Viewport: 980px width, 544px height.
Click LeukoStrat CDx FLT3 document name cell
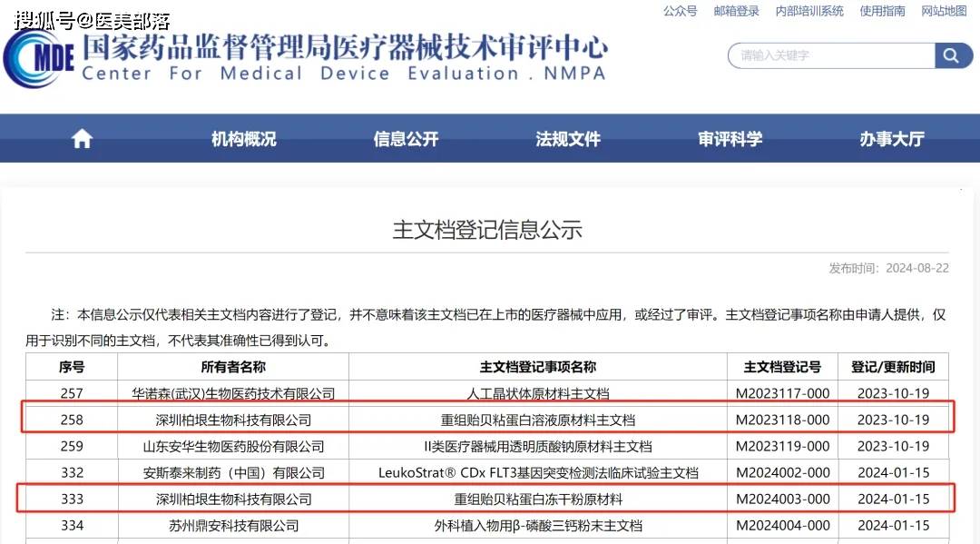pos(537,473)
